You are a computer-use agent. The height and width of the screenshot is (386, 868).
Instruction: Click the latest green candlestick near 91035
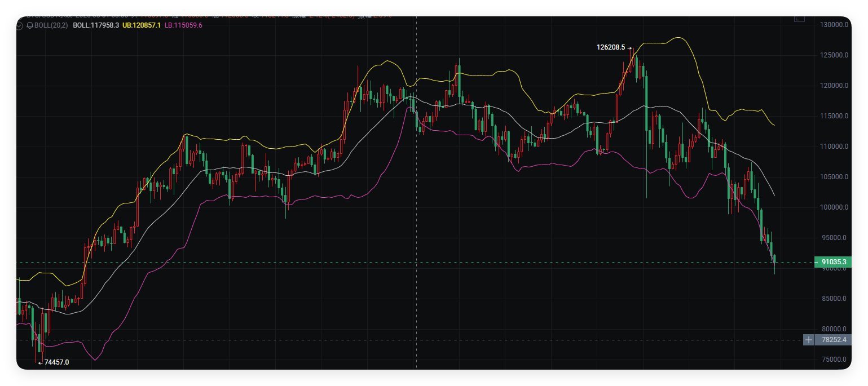(x=774, y=259)
